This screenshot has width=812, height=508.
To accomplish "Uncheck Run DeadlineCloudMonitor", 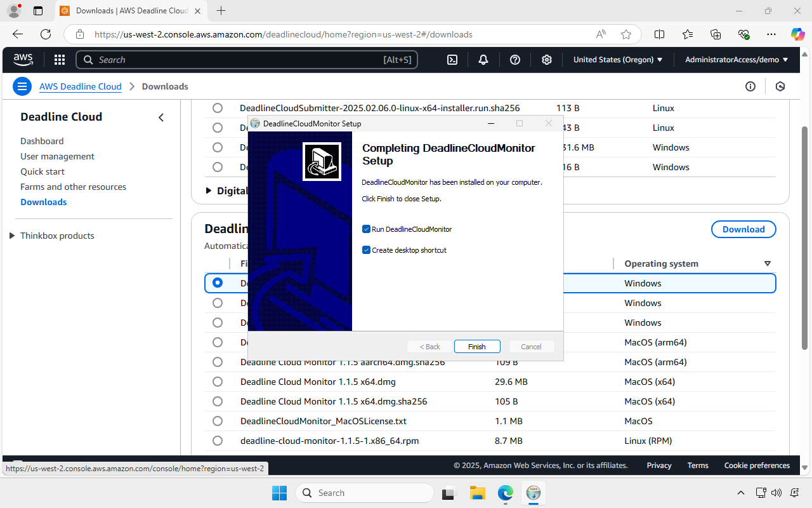I will coord(366,229).
